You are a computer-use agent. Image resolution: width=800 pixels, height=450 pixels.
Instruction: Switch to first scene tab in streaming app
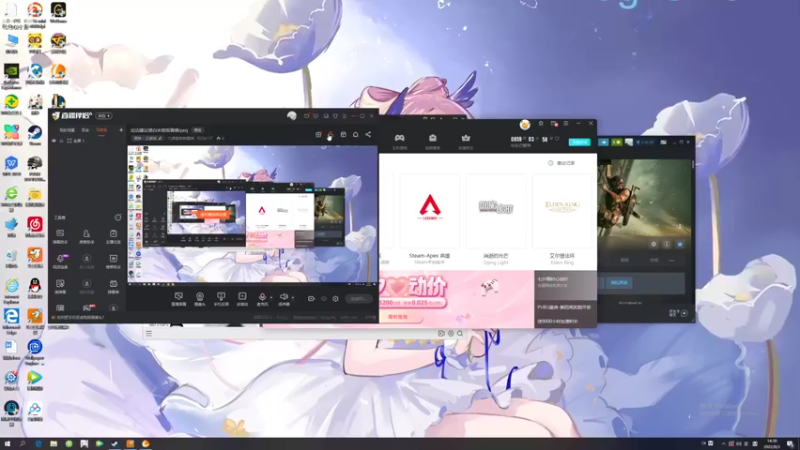(67, 130)
